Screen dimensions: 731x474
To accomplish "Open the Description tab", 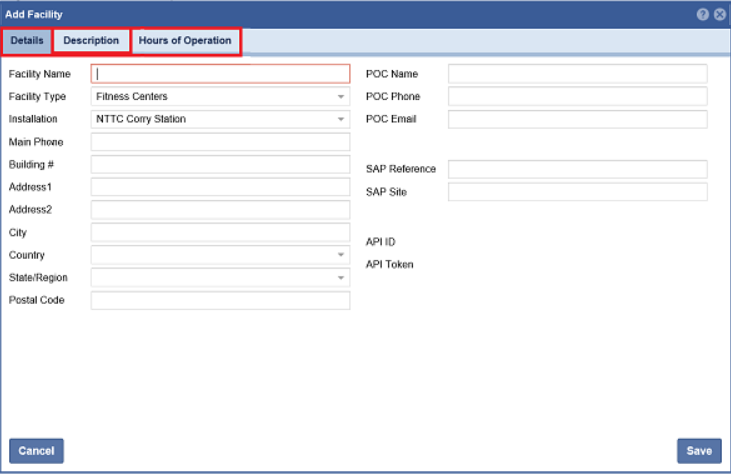I will tap(91, 41).
